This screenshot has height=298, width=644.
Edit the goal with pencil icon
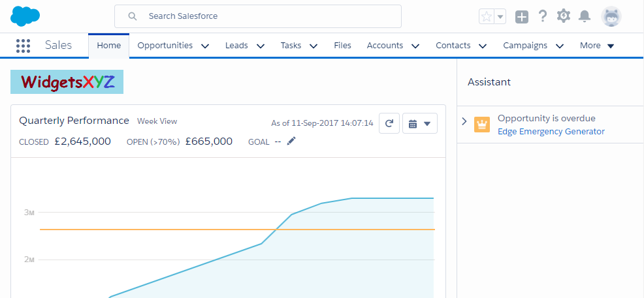pos(291,142)
